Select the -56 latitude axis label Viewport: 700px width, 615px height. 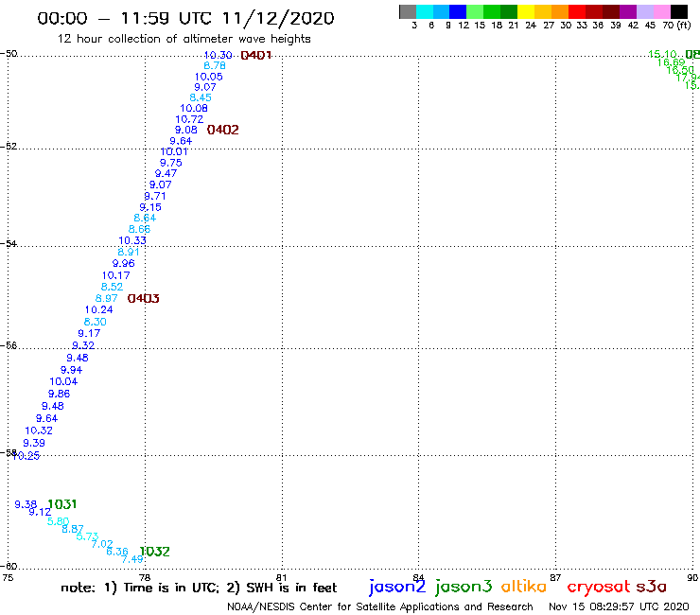(9, 345)
